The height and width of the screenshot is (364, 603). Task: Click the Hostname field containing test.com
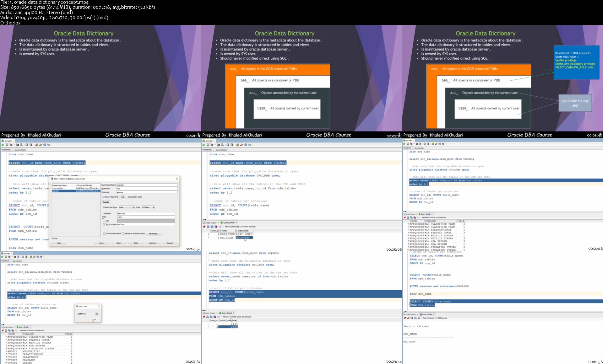click(x=146, y=213)
